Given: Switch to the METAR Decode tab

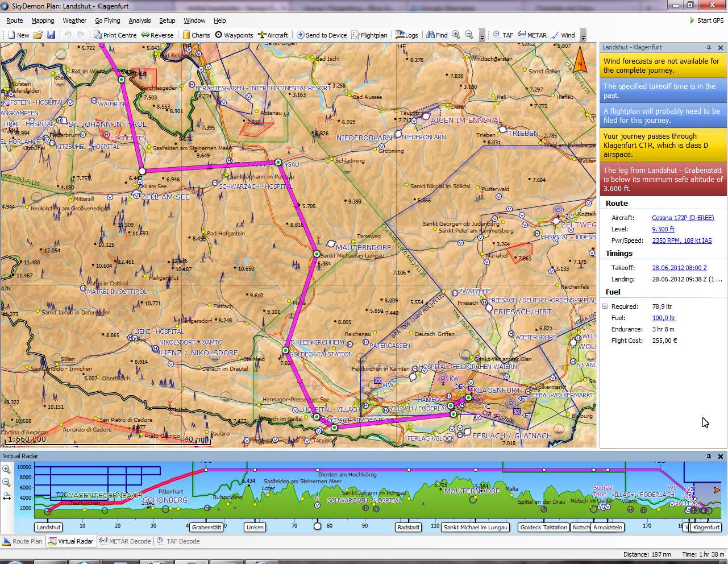Looking at the screenshot, I should click(x=126, y=541).
